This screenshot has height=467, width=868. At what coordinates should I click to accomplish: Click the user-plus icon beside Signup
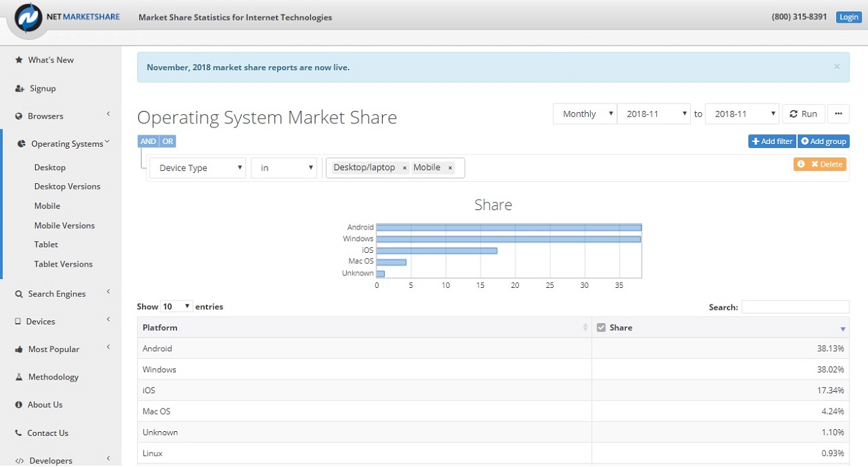(20, 88)
